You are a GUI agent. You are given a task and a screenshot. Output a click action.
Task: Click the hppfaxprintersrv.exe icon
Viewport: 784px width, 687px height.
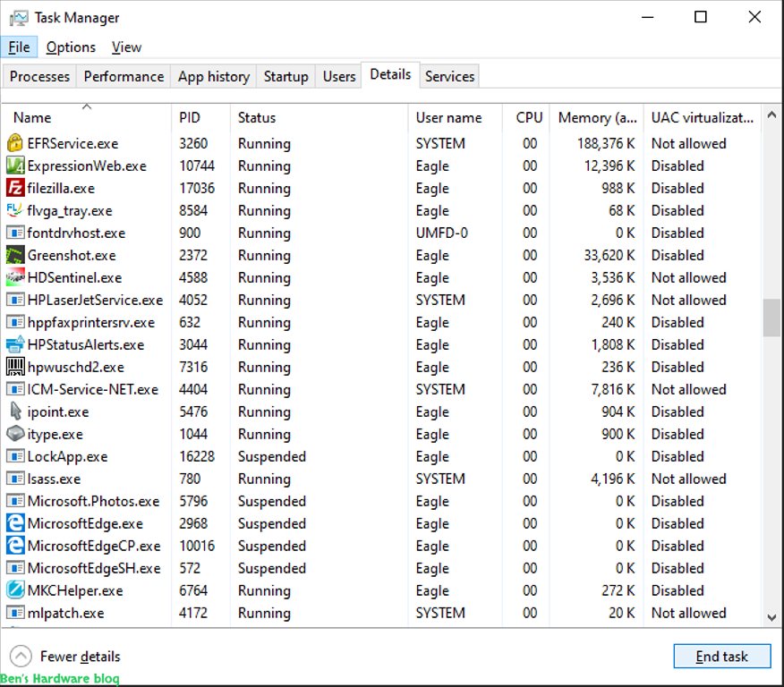[15, 322]
